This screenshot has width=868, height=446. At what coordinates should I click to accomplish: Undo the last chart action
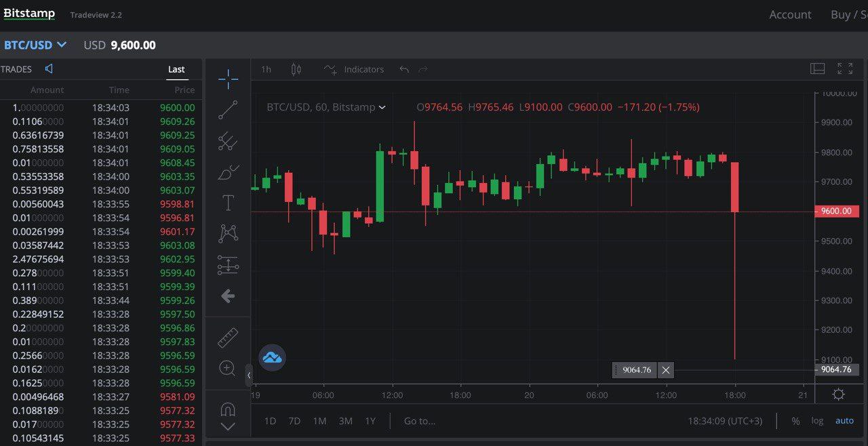(x=404, y=69)
